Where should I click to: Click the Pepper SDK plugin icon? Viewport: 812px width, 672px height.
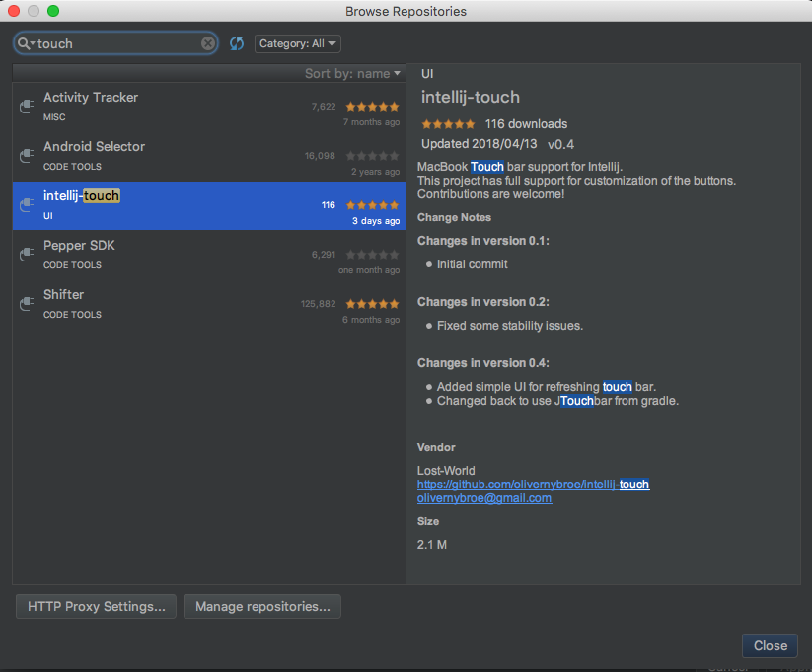coord(27,255)
